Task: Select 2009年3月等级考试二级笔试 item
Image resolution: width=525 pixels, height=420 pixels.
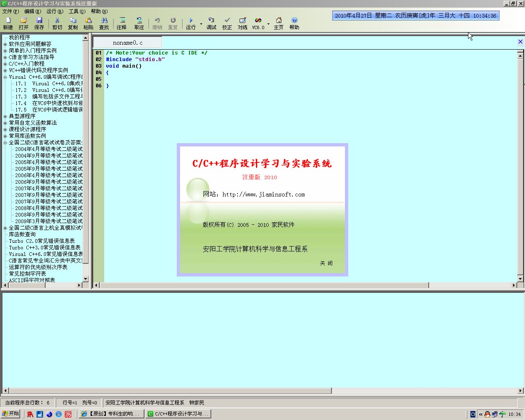Action: [49, 221]
